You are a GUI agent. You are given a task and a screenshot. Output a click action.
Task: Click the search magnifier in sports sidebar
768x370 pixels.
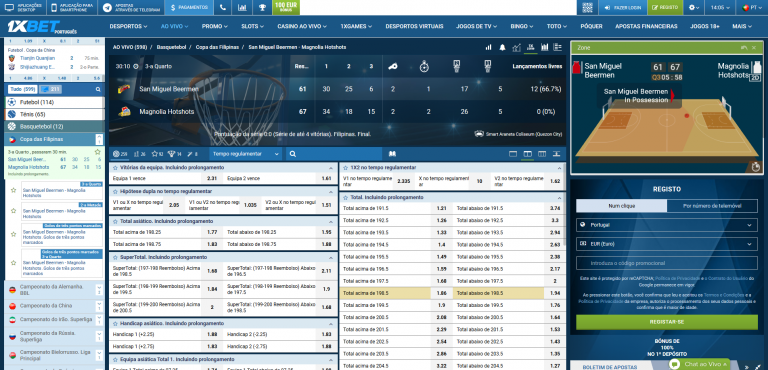coord(98,89)
